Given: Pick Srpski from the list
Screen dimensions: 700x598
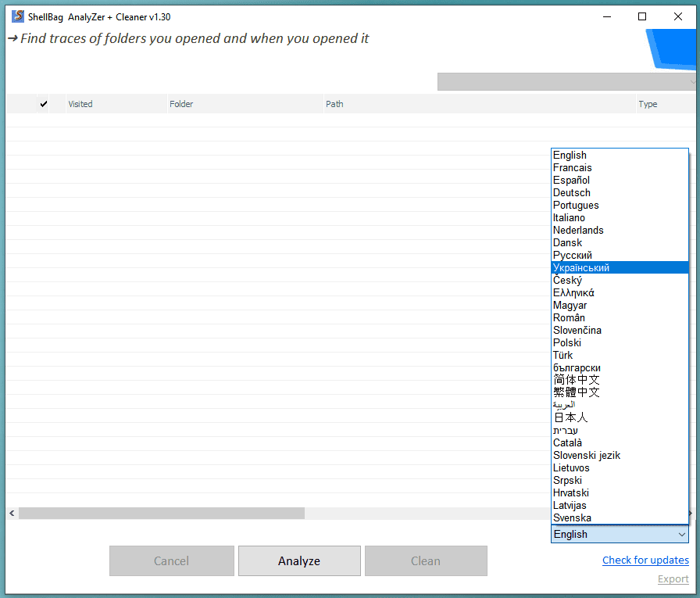Looking at the screenshot, I should (620, 480).
